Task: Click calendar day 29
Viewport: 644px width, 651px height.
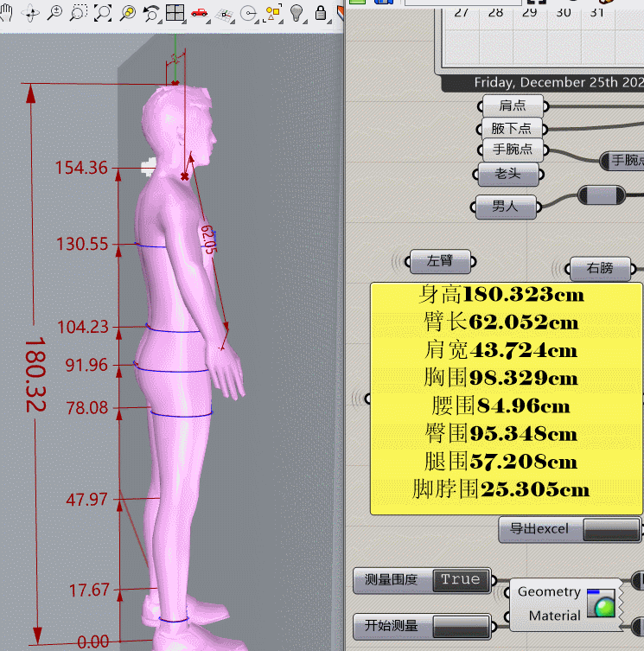Action: click(529, 12)
